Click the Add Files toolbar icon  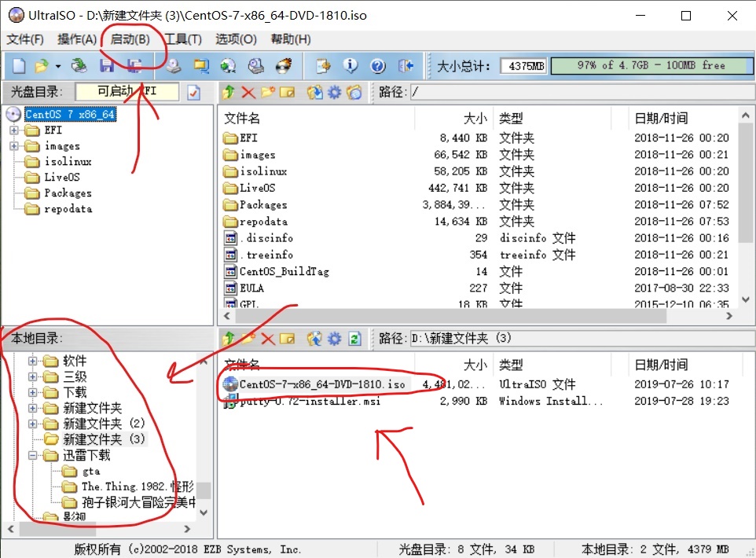(x=323, y=65)
